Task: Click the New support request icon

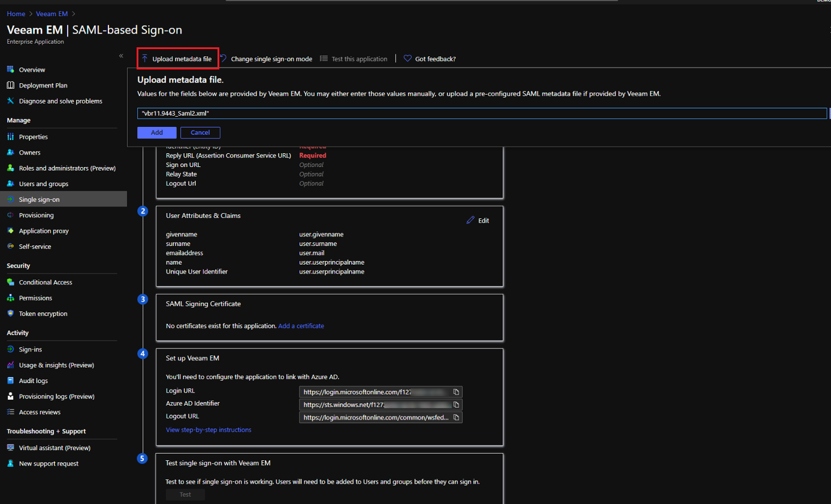Action: 10,463
